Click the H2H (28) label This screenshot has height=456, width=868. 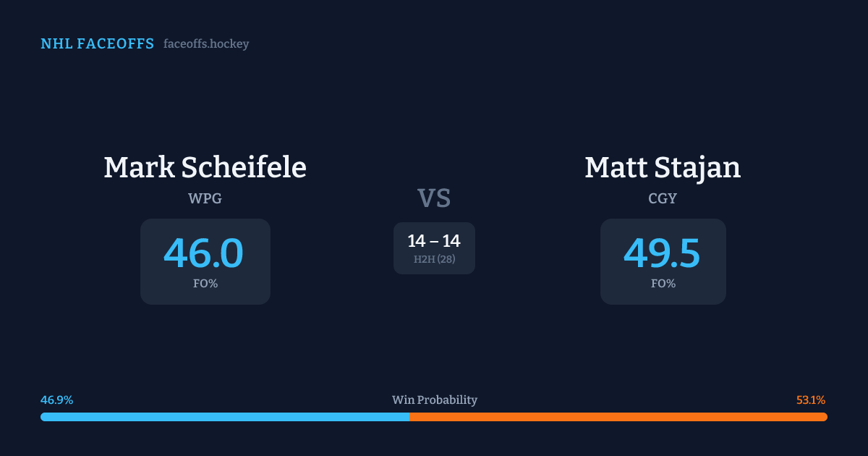coord(434,259)
